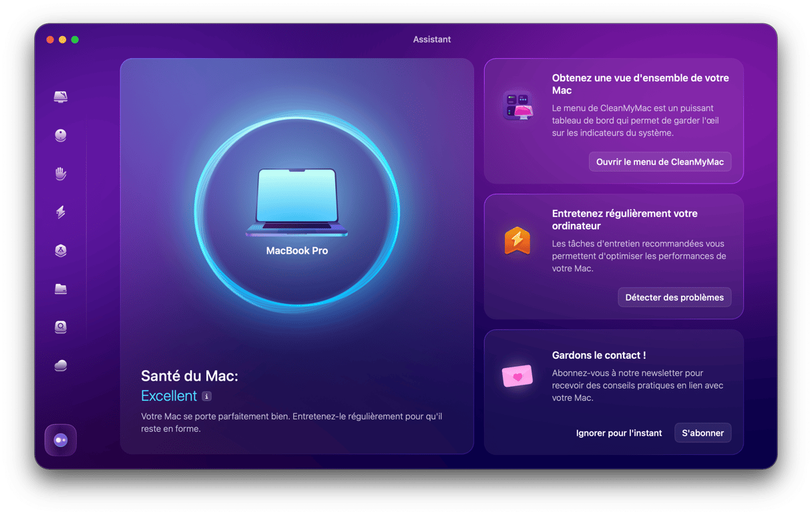Select the Assistant icon at sidebar bottom
This screenshot has width=812, height=515.
61,440
